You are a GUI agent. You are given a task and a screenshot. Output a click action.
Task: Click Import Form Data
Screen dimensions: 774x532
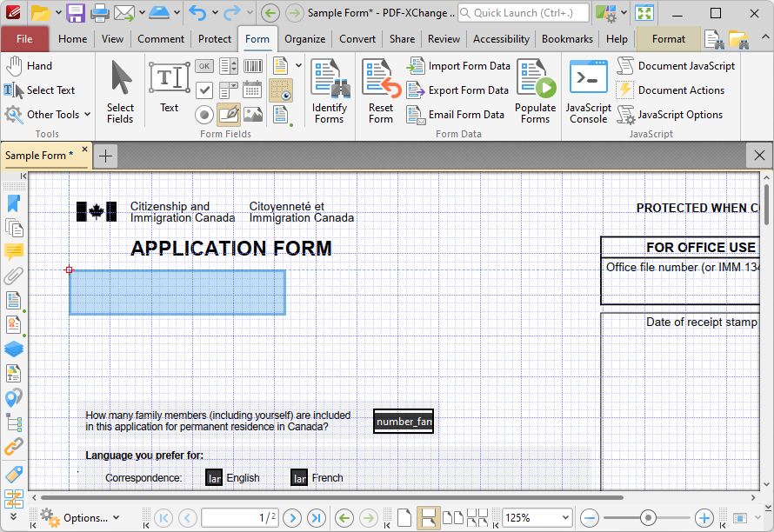tap(458, 66)
